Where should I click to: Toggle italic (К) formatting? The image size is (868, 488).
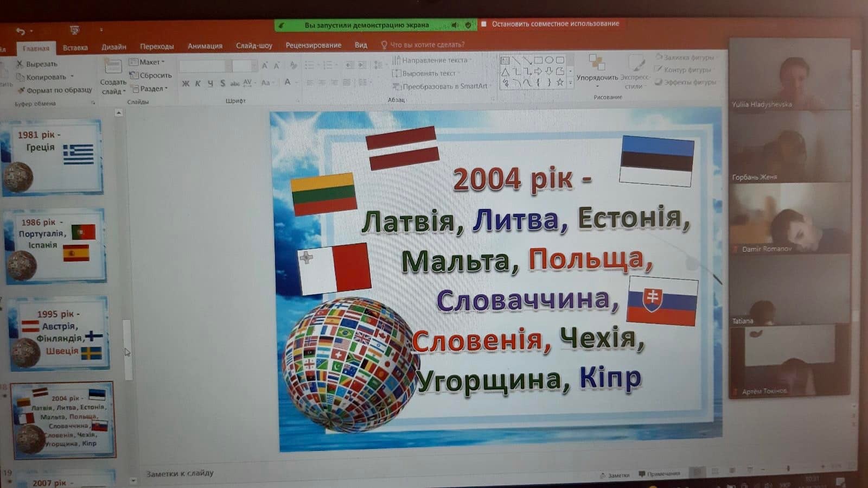pyautogui.click(x=197, y=84)
